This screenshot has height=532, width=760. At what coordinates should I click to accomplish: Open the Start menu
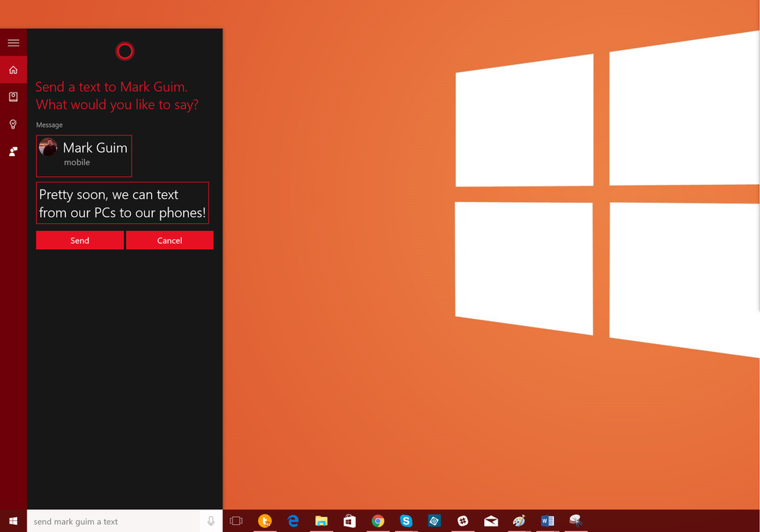(13, 521)
